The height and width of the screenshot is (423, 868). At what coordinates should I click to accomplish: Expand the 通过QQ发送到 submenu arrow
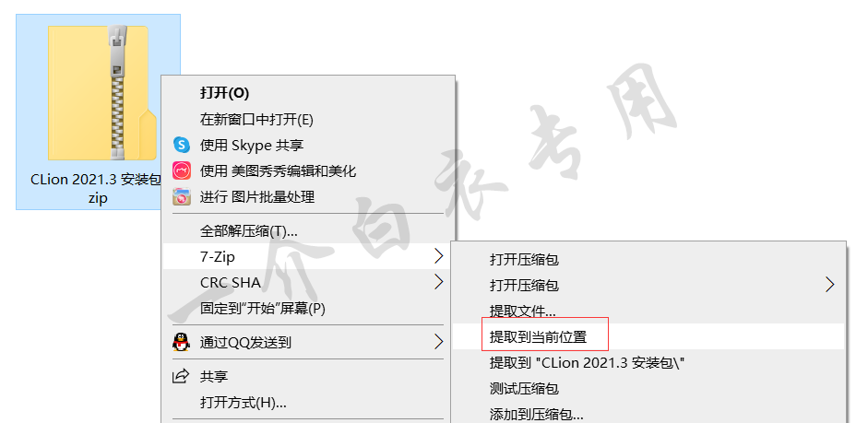pos(439,342)
